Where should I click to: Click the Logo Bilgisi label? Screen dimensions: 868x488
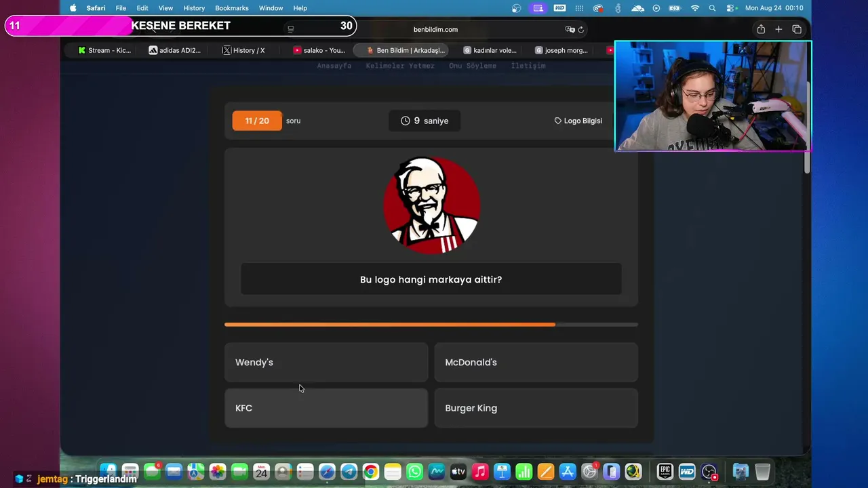click(578, 121)
